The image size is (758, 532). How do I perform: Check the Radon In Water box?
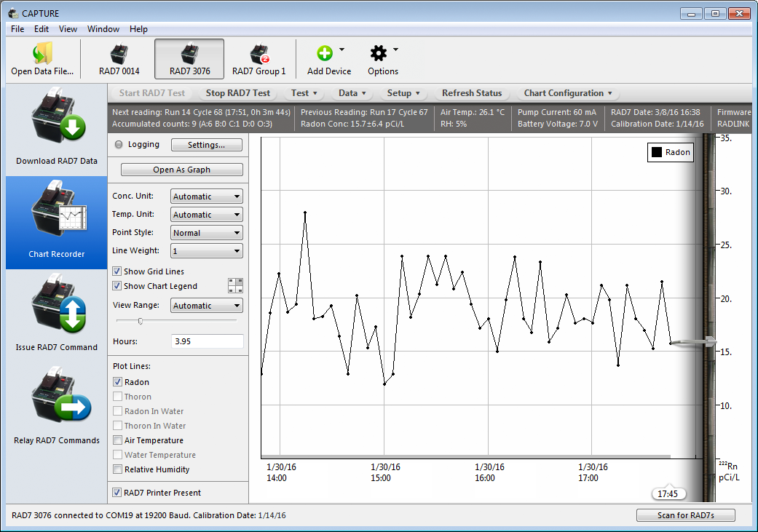tap(117, 410)
